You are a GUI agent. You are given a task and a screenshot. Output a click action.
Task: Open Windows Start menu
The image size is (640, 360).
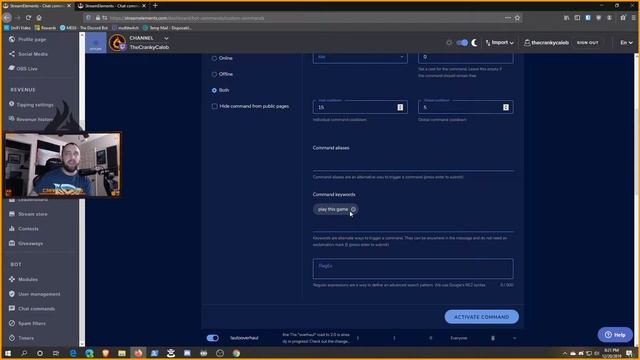click(7, 353)
